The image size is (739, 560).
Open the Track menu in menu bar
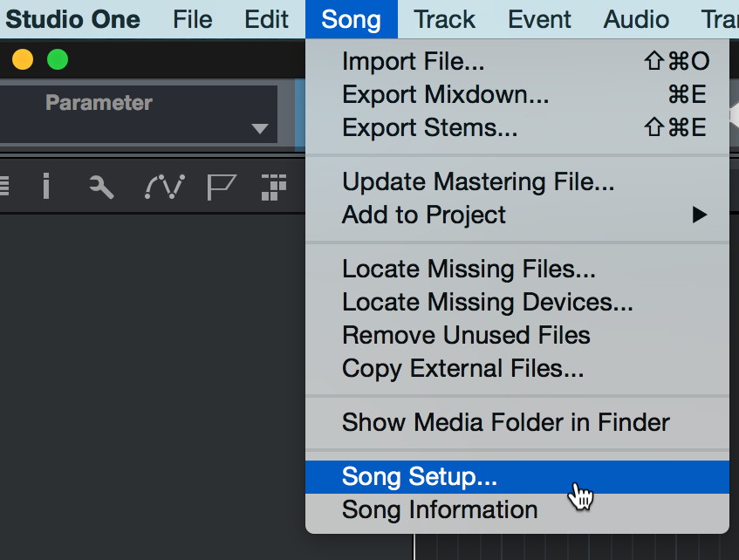coord(444,19)
